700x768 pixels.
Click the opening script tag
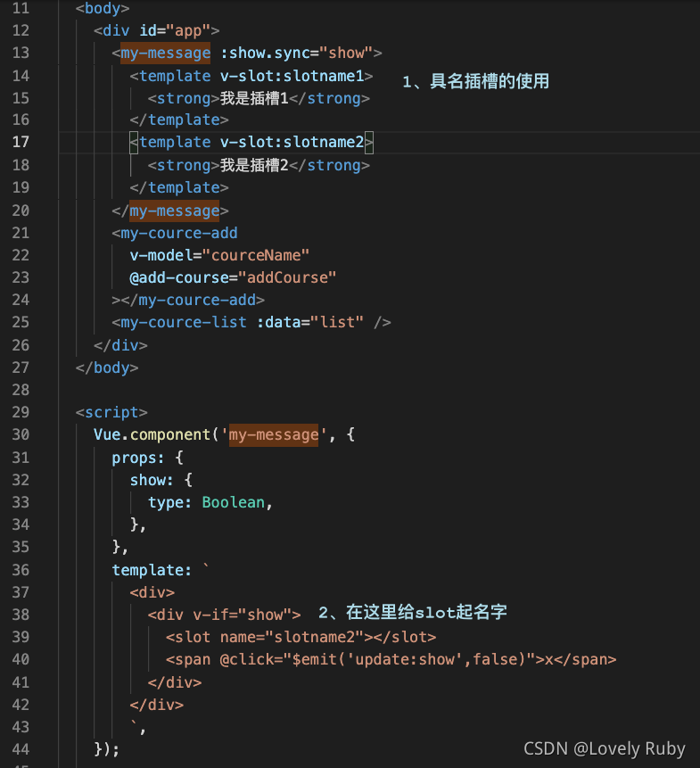[x=111, y=412]
